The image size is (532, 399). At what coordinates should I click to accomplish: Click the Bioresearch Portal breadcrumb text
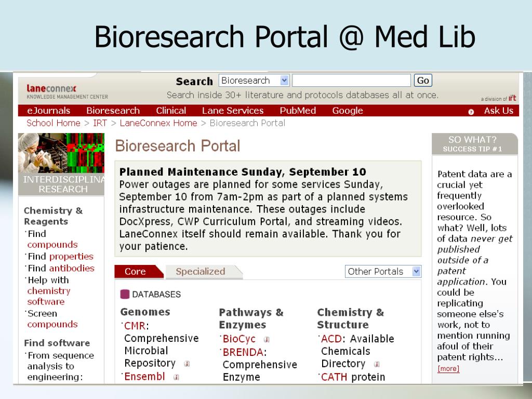click(247, 123)
